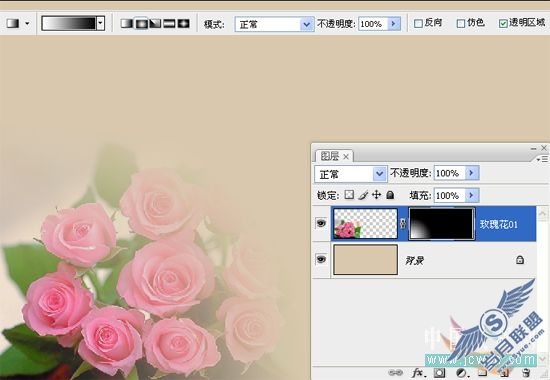
Task: Toggle lock transparent pixels icon
Action: 349,195
